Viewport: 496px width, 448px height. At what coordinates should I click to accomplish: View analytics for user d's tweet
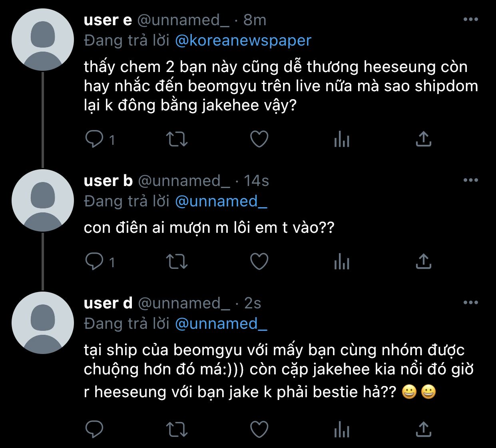point(342,430)
